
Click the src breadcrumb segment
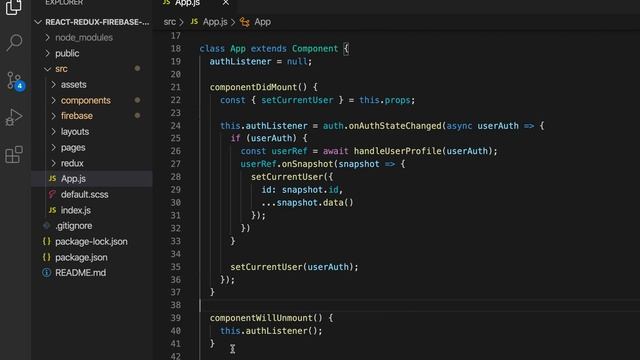169,22
